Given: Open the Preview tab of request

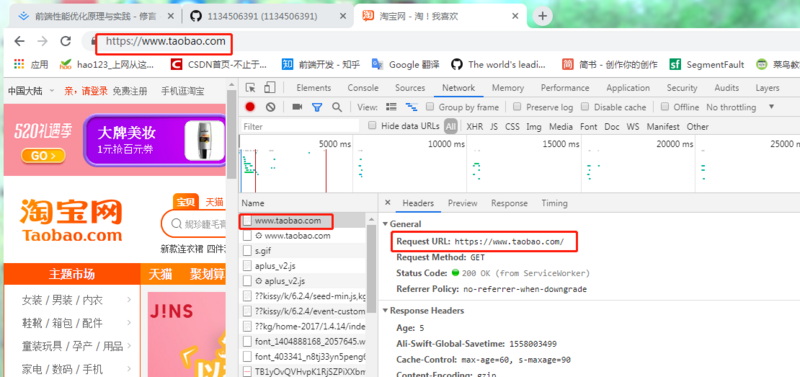Looking at the screenshot, I should 462,203.
